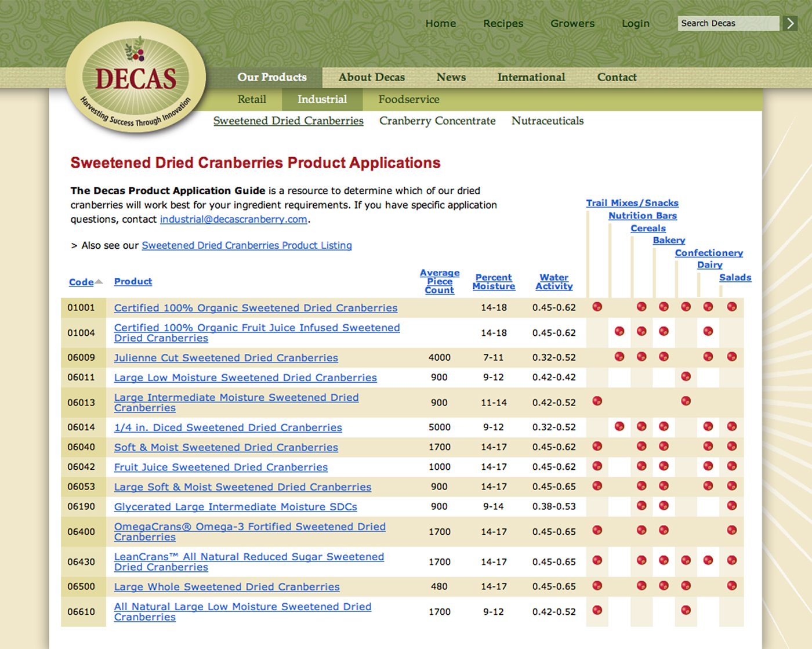
Task: Click the industrial@decascranberry.com email link
Action: (x=234, y=219)
